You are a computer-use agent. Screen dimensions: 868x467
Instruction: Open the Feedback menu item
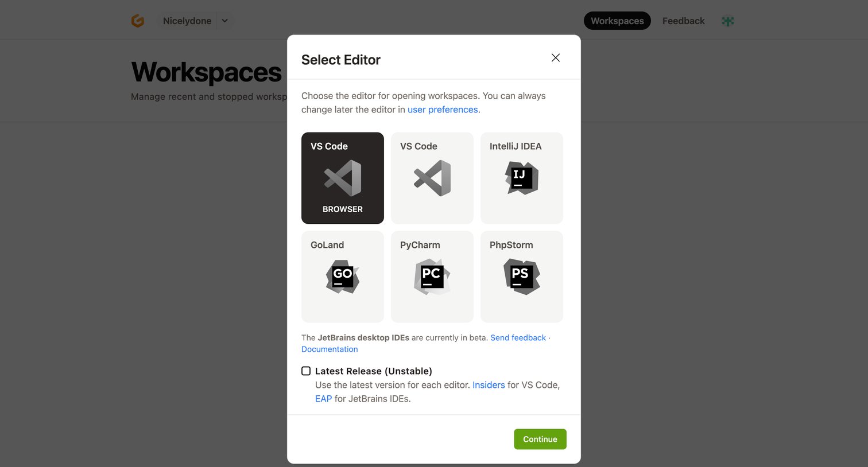(683, 21)
